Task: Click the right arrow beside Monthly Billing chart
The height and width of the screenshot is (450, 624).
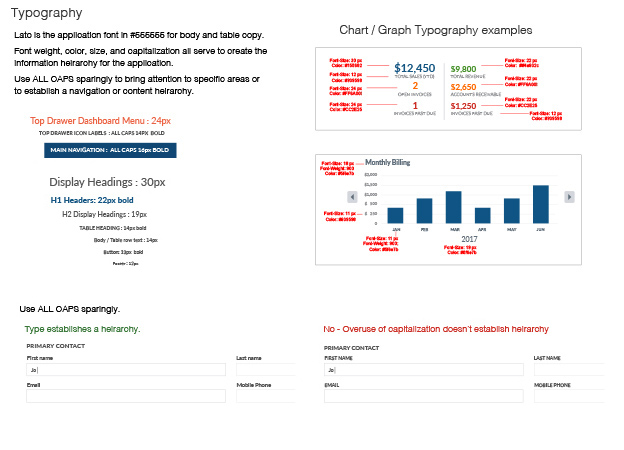Action: [x=569, y=196]
